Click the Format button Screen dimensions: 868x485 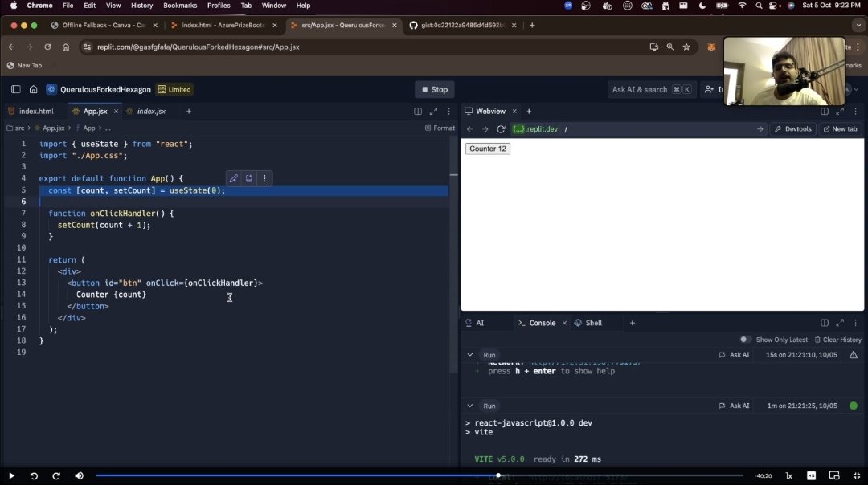tap(440, 128)
